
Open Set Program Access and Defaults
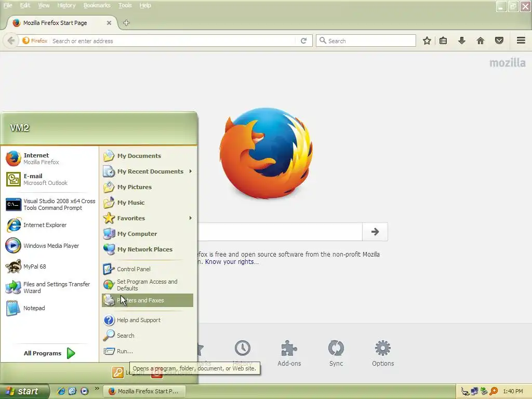[148, 285]
